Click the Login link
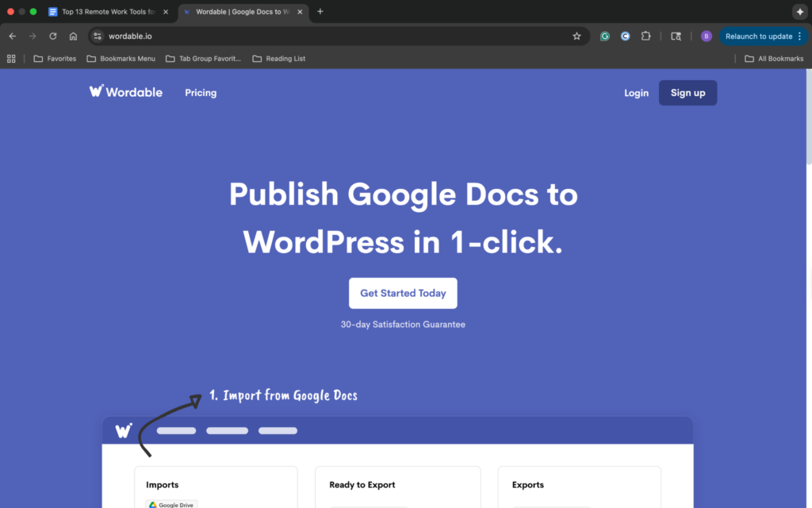Screen dimensions: 812x508 click(636, 93)
